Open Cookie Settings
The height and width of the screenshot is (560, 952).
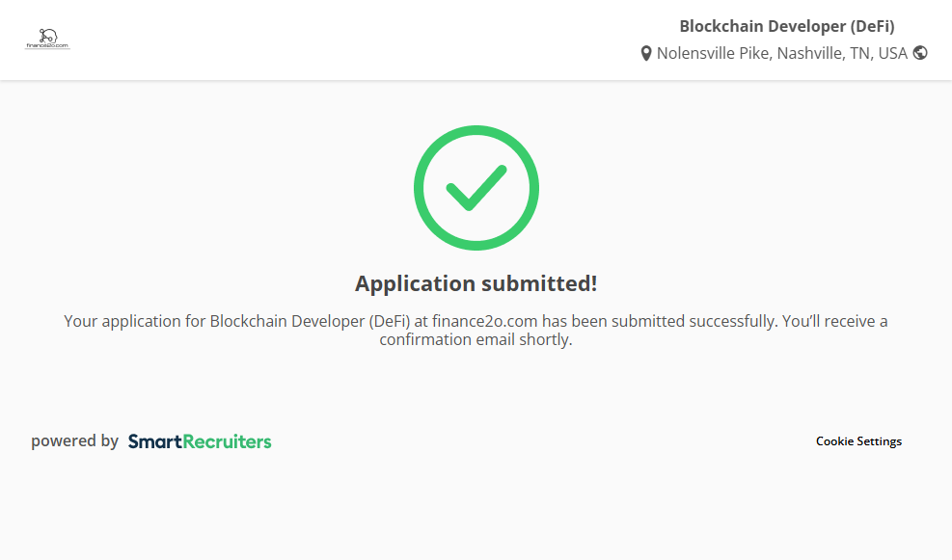pyautogui.click(x=858, y=441)
